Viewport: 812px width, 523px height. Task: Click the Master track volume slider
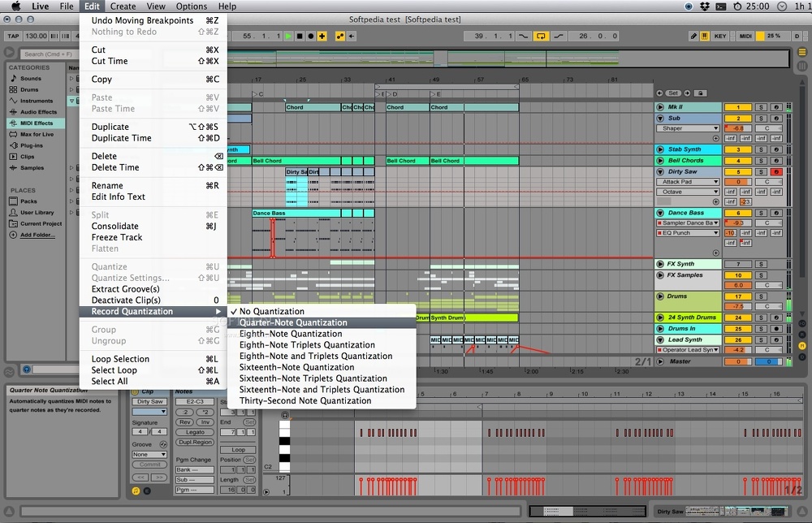pos(737,361)
